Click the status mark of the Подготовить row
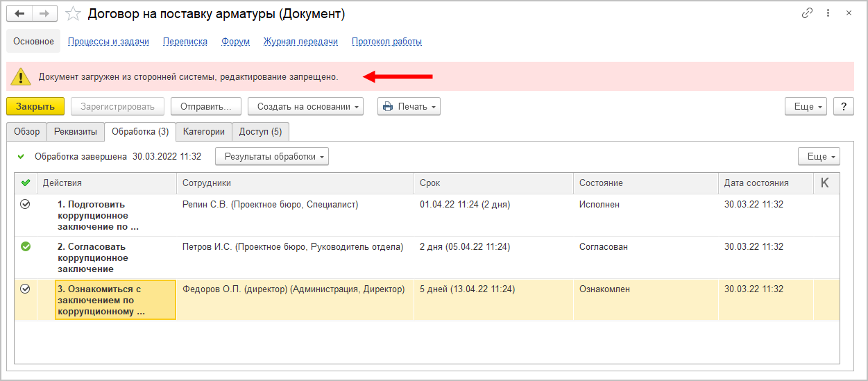 [x=26, y=204]
